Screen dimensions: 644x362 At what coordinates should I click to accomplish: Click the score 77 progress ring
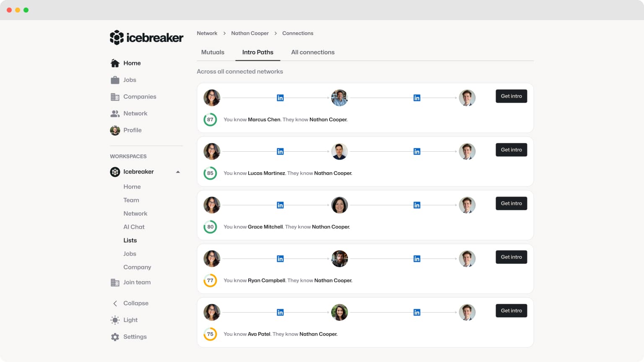tap(210, 280)
